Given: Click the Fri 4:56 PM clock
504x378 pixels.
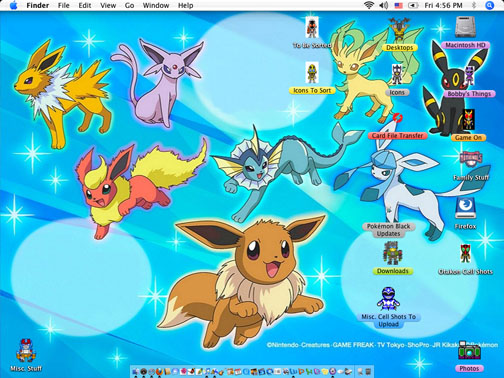Looking at the screenshot, I should [x=443, y=5].
